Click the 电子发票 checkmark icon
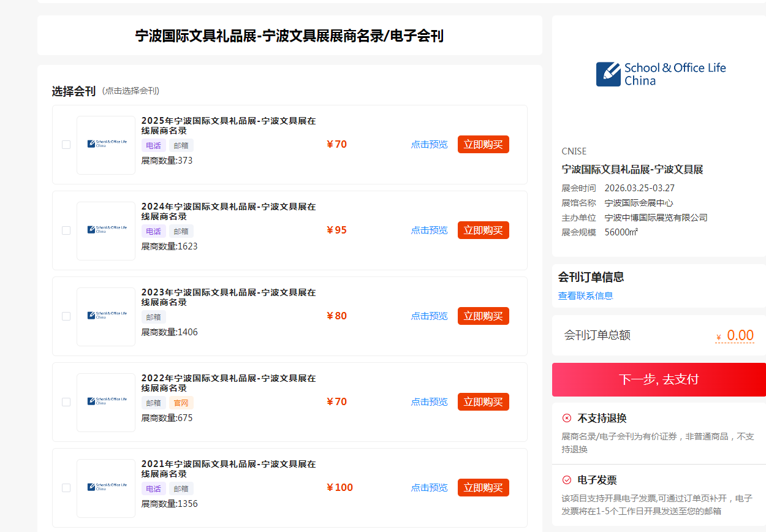766x532 pixels. [x=567, y=480]
